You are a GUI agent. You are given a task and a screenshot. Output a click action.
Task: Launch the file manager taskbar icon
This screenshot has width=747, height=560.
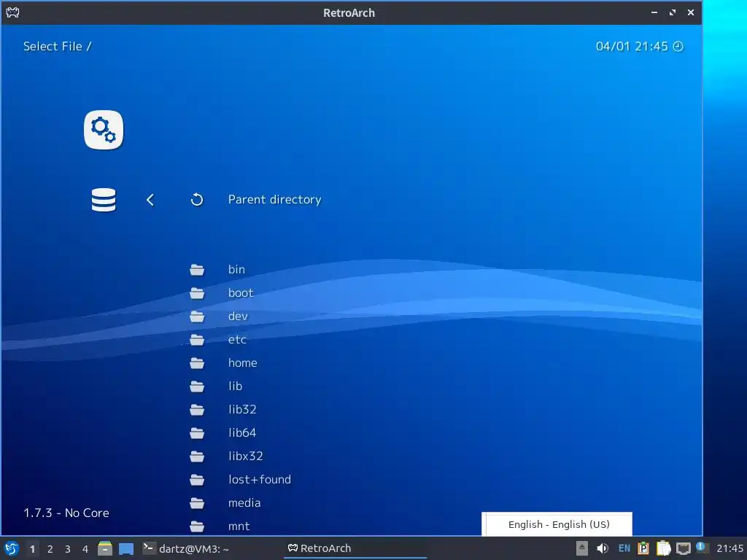105,548
